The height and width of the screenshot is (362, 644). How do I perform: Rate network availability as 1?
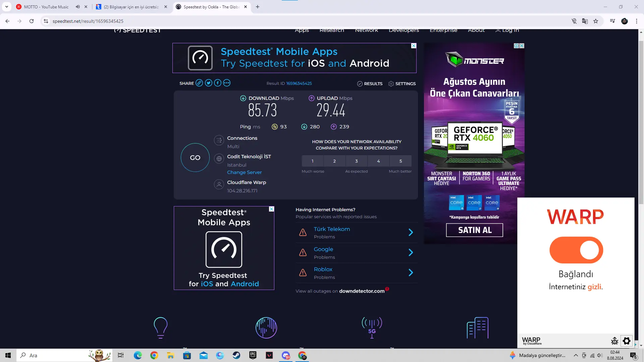pos(313,161)
